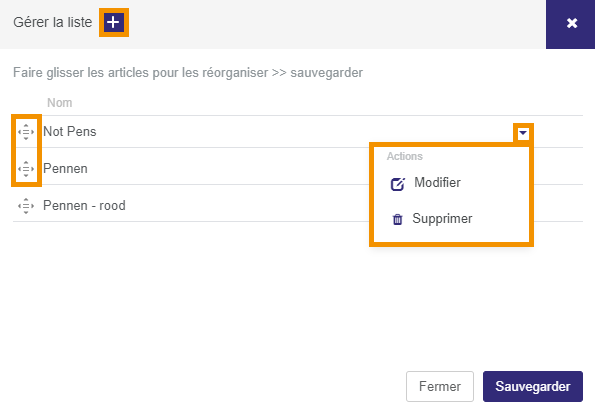Click the pencil edit icon beside Modifier
This screenshot has width=595, height=418.
pyautogui.click(x=397, y=184)
